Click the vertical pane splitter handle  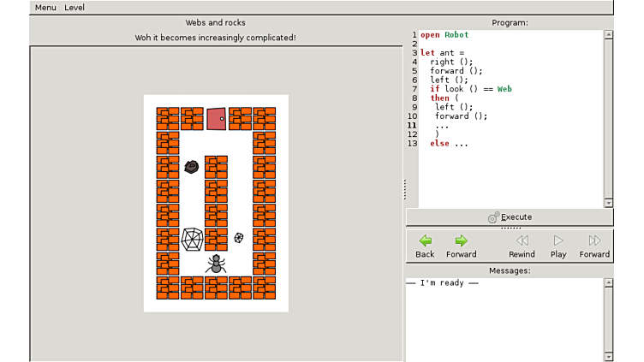point(404,188)
